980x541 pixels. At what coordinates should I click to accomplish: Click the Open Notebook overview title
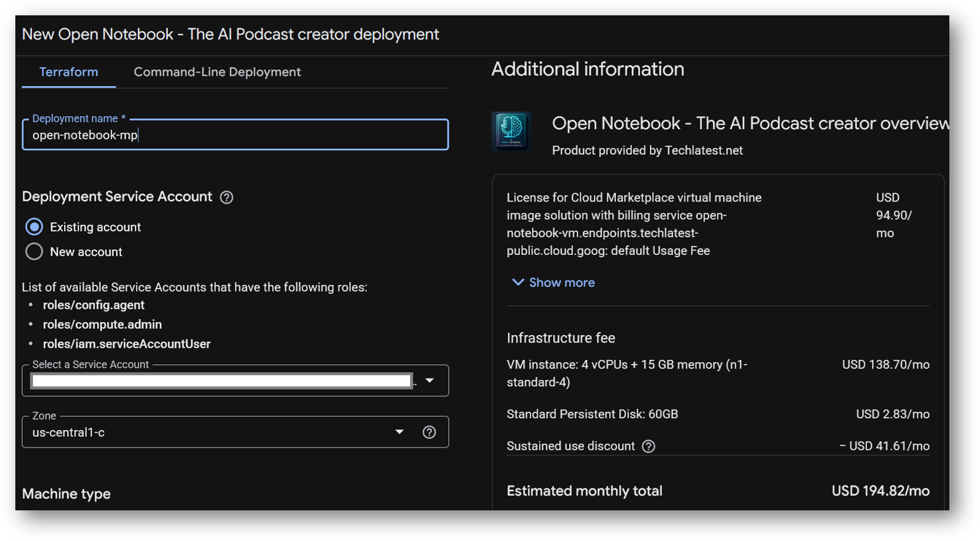pyautogui.click(x=751, y=123)
